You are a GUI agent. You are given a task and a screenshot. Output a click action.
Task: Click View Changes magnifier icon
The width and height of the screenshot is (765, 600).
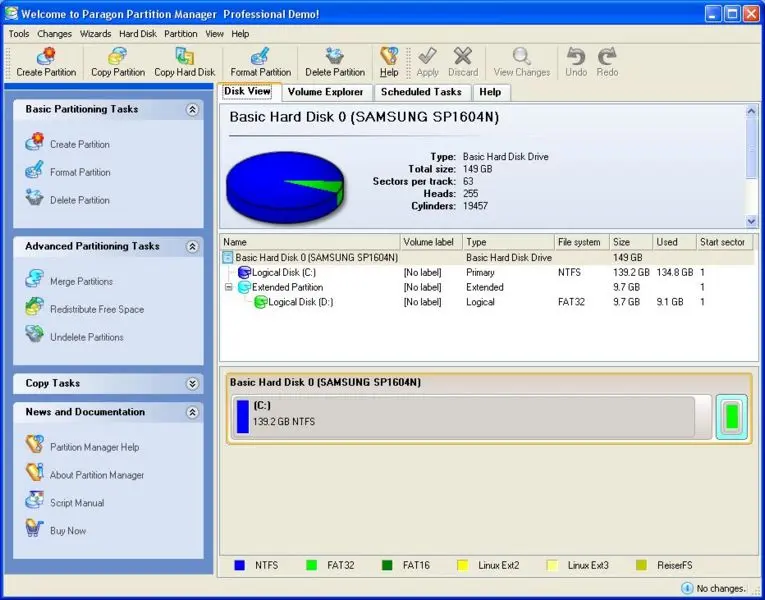[522, 56]
